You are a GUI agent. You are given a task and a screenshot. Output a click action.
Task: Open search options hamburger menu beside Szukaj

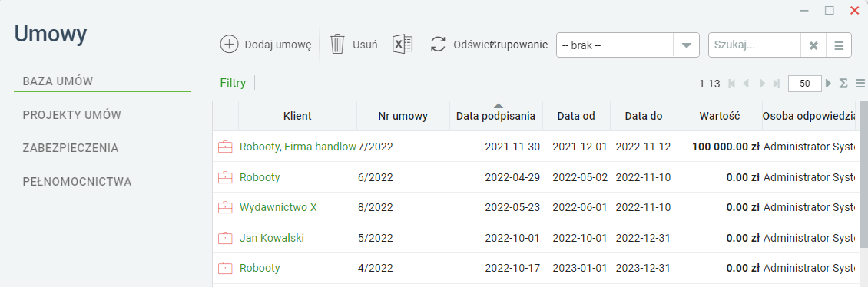[839, 45]
